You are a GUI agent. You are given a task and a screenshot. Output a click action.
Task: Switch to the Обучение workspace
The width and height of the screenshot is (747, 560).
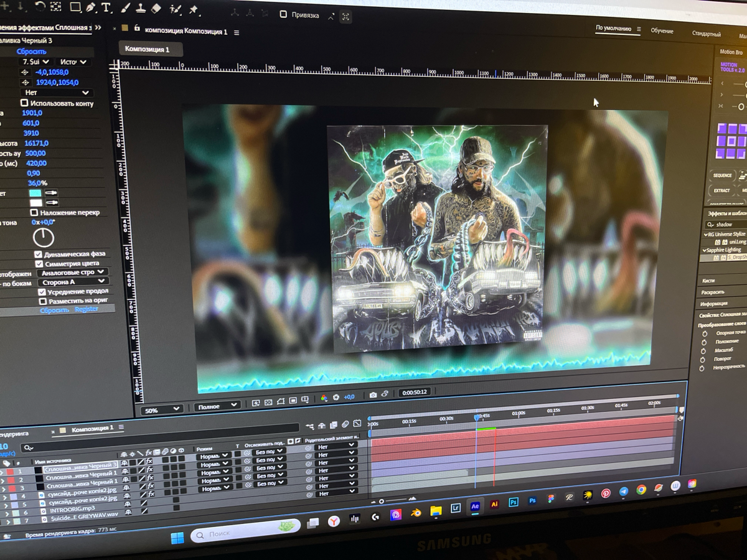coord(662,31)
